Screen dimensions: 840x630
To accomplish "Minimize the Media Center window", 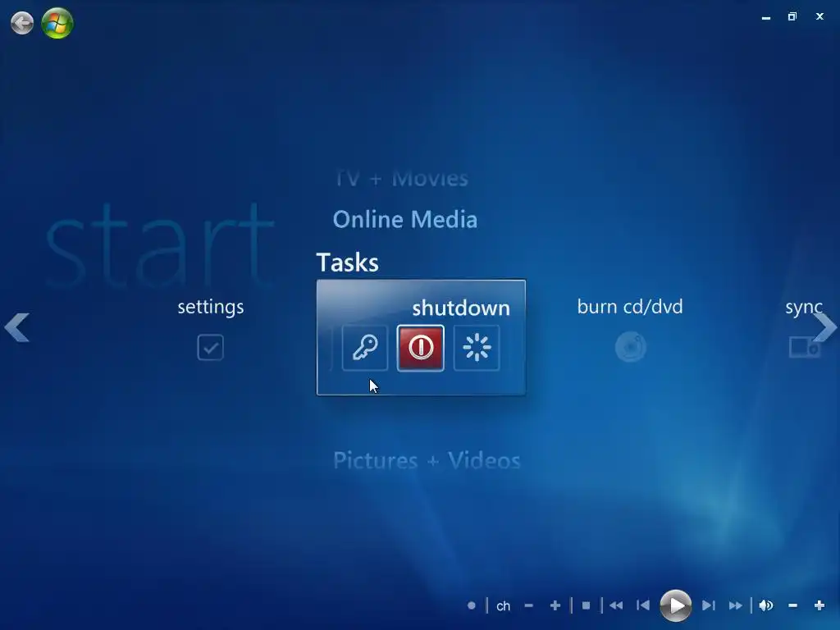I will pyautogui.click(x=766, y=17).
